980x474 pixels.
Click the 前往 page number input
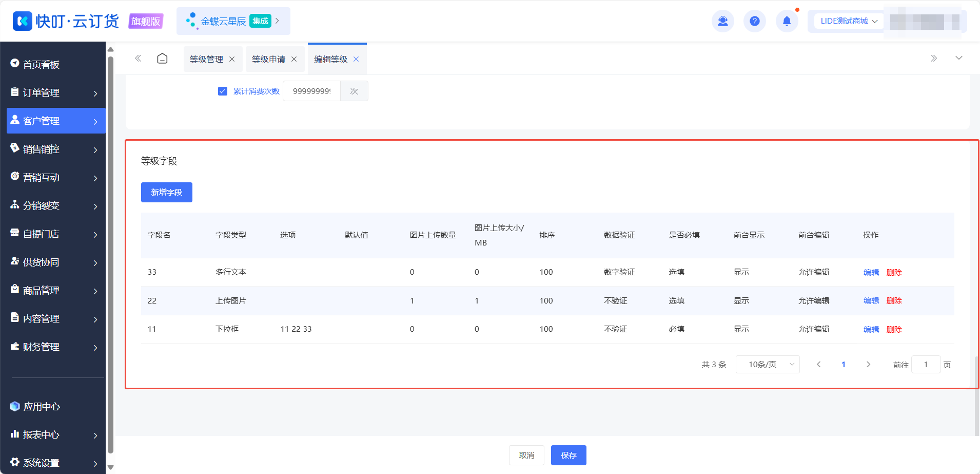click(926, 364)
